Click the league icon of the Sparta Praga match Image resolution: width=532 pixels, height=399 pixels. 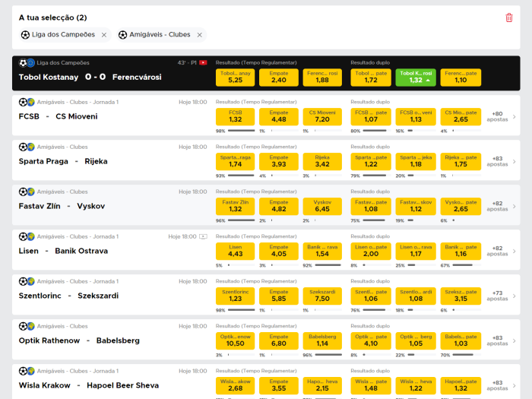point(27,147)
